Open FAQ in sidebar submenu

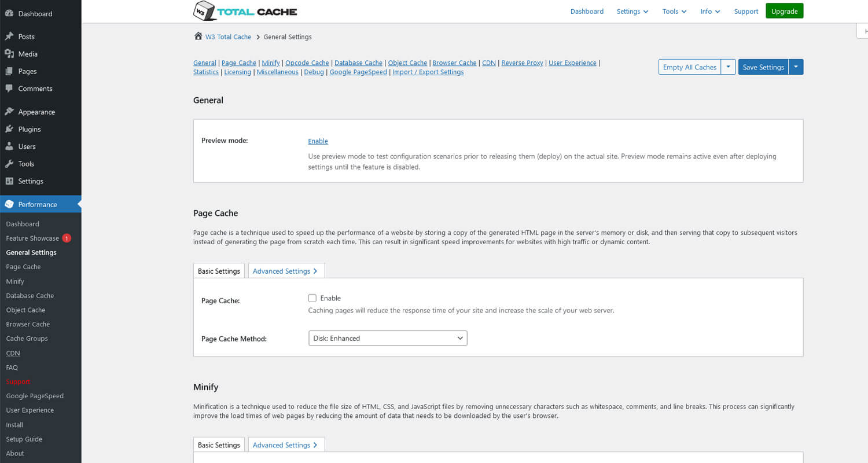click(12, 368)
